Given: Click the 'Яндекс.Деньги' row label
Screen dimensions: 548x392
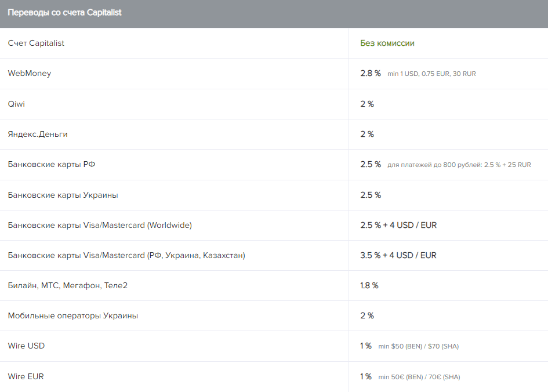Looking at the screenshot, I should (x=38, y=135).
